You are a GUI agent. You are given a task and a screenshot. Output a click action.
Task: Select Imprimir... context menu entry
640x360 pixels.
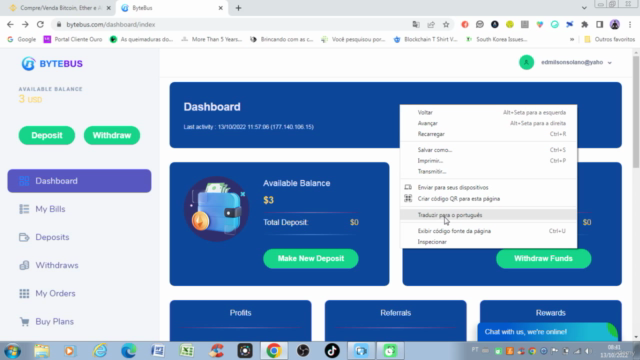(x=489, y=160)
